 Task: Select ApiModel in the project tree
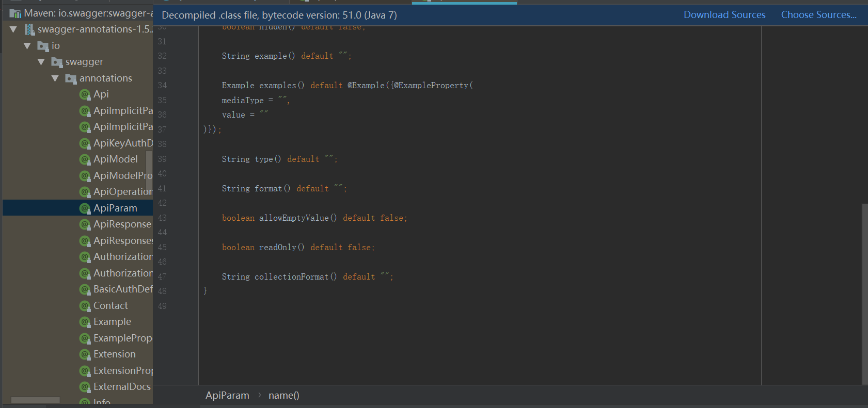(x=116, y=159)
